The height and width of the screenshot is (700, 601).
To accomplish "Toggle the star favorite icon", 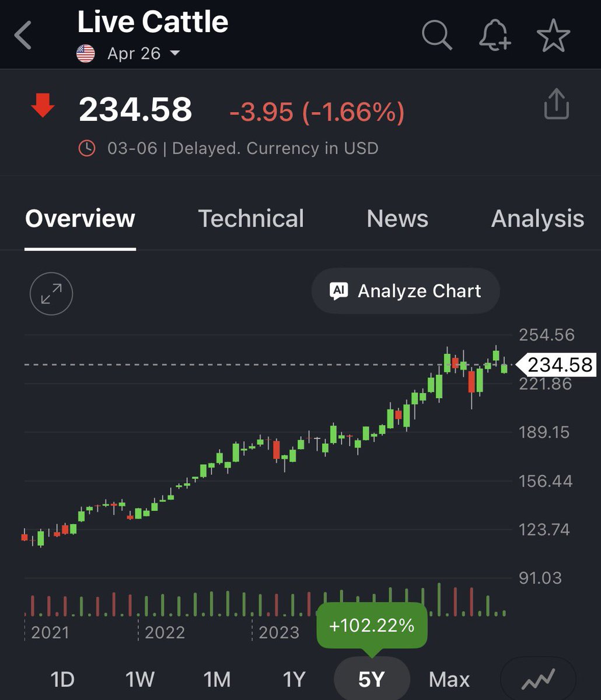I will click(x=553, y=36).
